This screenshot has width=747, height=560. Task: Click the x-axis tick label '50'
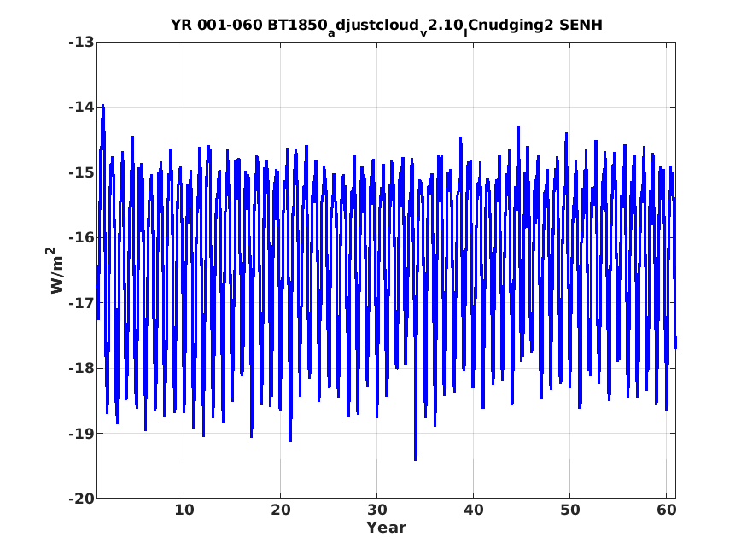pyautogui.click(x=569, y=510)
